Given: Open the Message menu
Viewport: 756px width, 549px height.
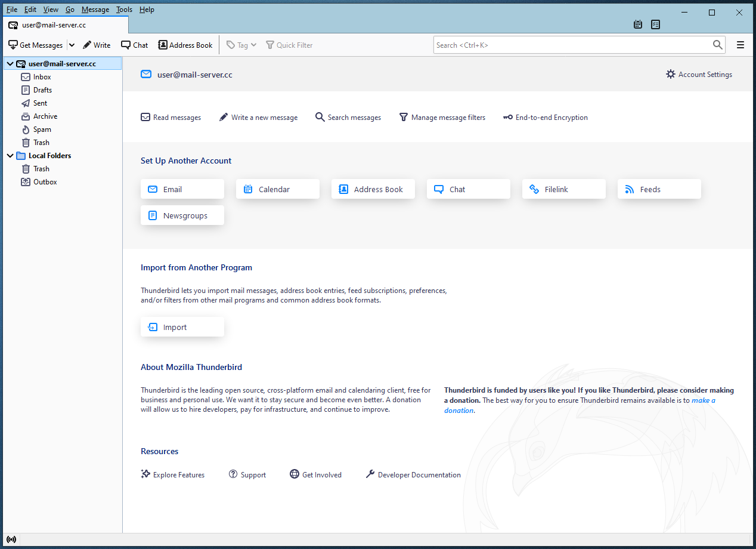Looking at the screenshot, I should (x=95, y=10).
